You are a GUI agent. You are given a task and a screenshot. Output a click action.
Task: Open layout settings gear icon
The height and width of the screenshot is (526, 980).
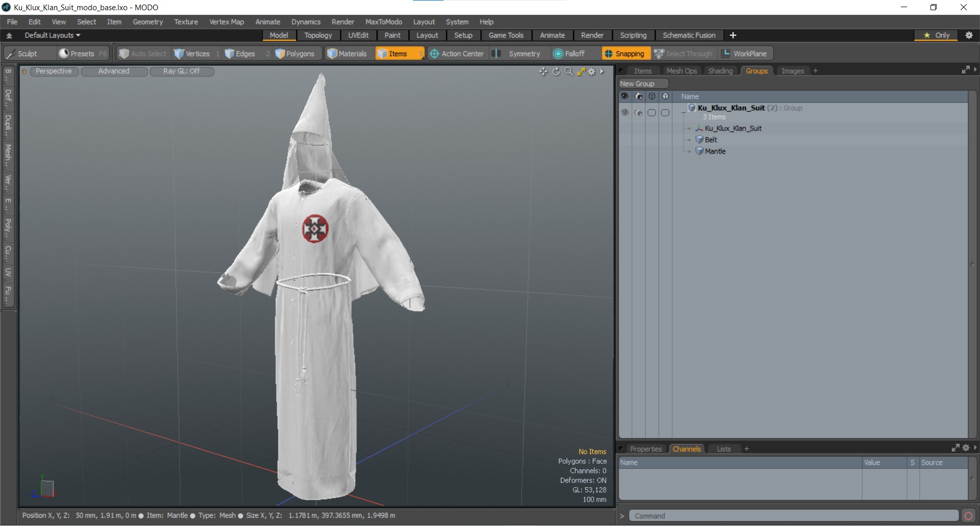pyautogui.click(x=969, y=35)
